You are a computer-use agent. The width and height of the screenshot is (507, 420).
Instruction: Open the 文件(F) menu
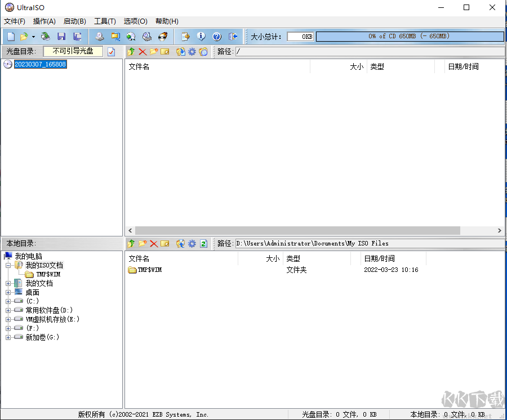click(14, 21)
